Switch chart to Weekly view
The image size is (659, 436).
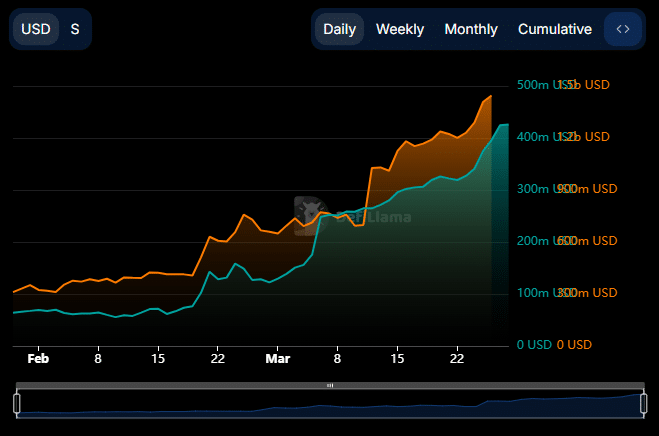(x=399, y=29)
